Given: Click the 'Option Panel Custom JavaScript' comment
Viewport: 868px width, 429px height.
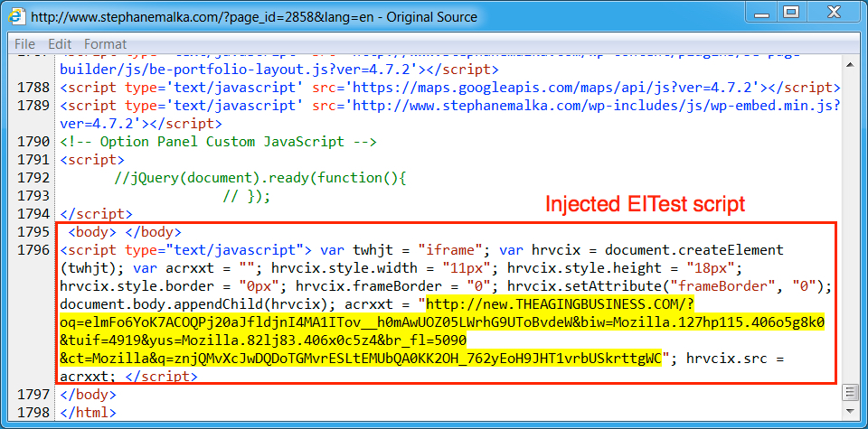Looking at the screenshot, I should (218, 142).
